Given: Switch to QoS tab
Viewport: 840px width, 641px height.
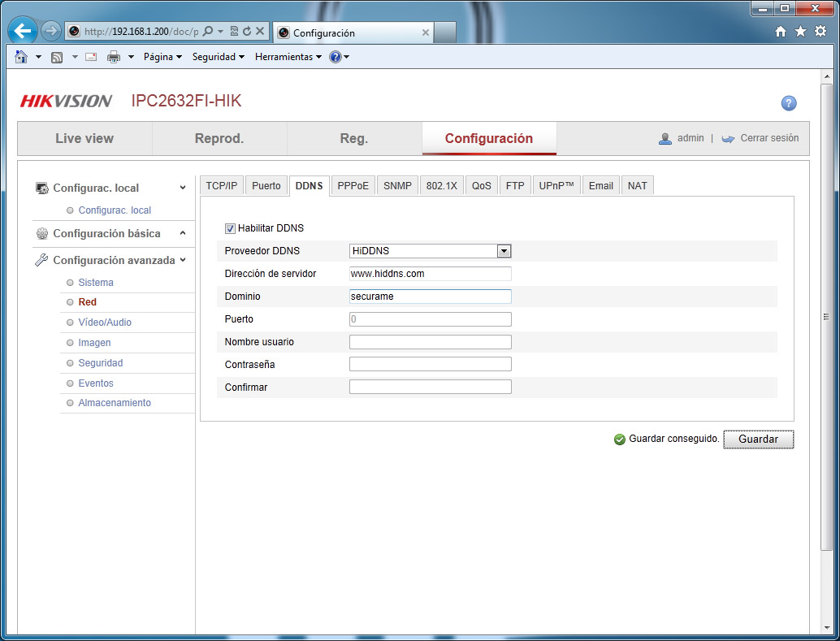Looking at the screenshot, I should (481, 186).
